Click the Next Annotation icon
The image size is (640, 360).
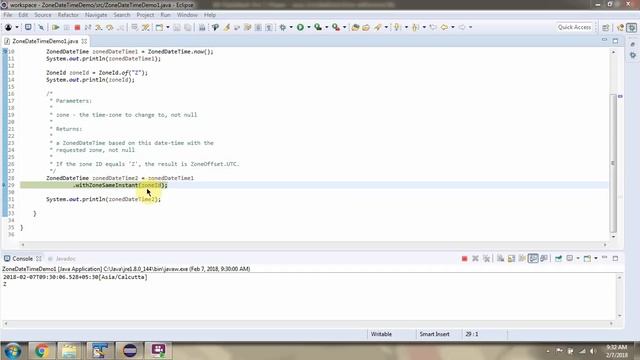tap(397, 27)
